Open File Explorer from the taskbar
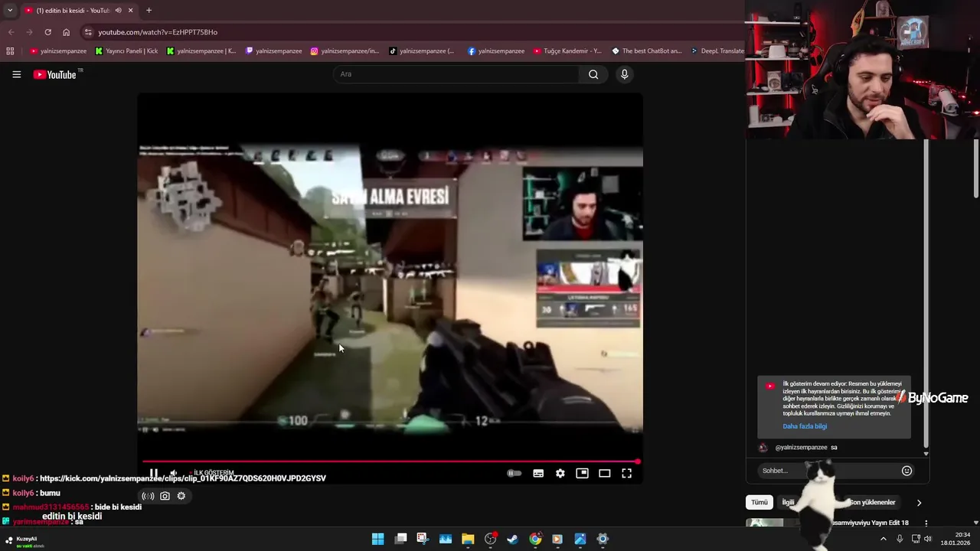 tap(468, 539)
